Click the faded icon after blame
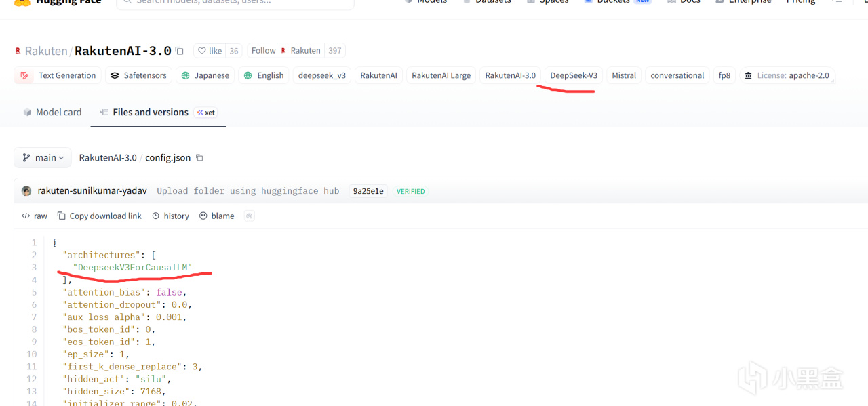This screenshot has width=868, height=406. pos(250,216)
